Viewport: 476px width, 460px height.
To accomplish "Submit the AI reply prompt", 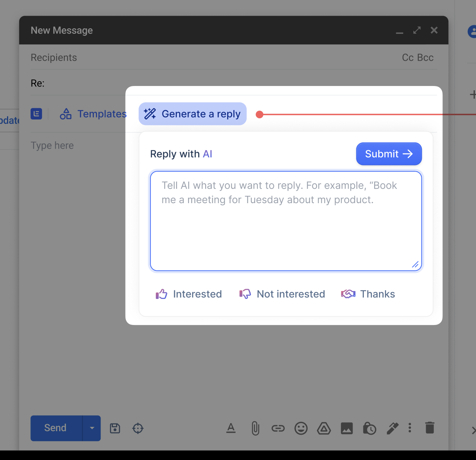I will tap(388, 154).
